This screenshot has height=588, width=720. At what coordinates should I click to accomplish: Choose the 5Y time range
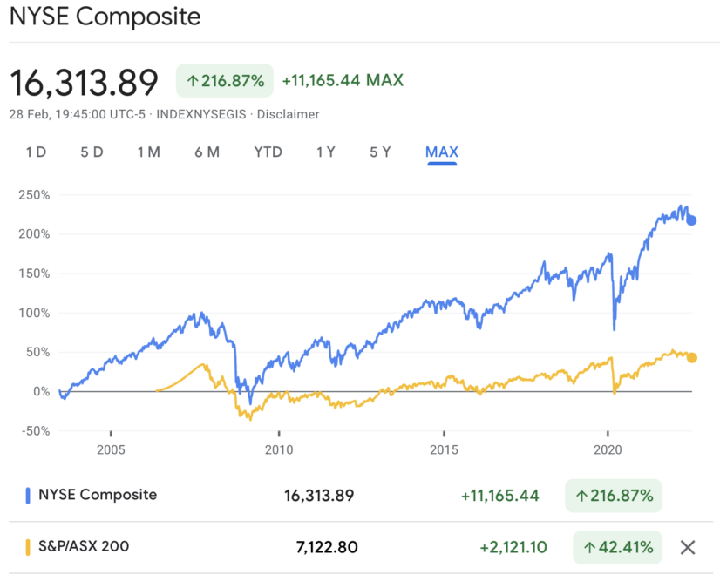tap(380, 152)
